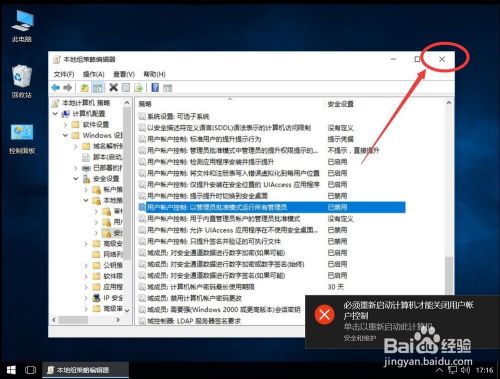The image size is (500, 379).
Task: Click the 本地组策略编辑器 taskbar button
Action: [x=85, y=370]
